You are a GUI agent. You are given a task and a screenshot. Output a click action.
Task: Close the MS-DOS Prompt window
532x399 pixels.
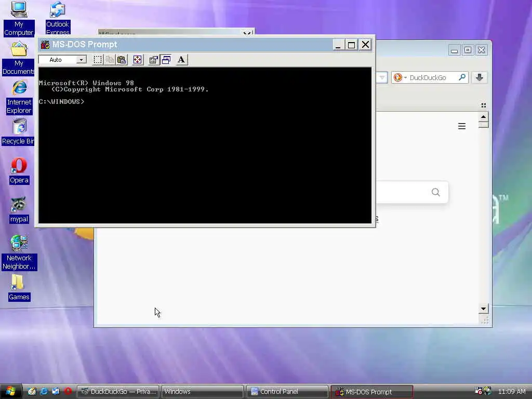(365, 45)
